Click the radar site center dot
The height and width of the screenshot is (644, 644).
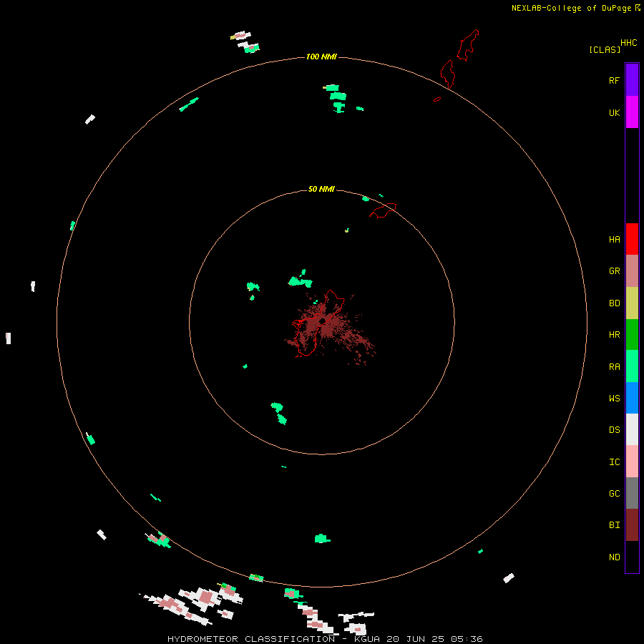tap(322, 321)
